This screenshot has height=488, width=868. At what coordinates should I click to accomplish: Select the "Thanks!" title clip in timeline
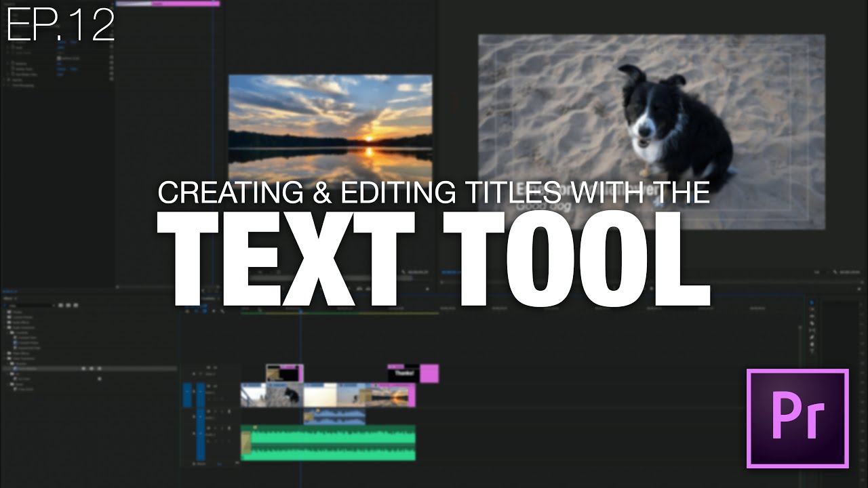coord(403,373)
